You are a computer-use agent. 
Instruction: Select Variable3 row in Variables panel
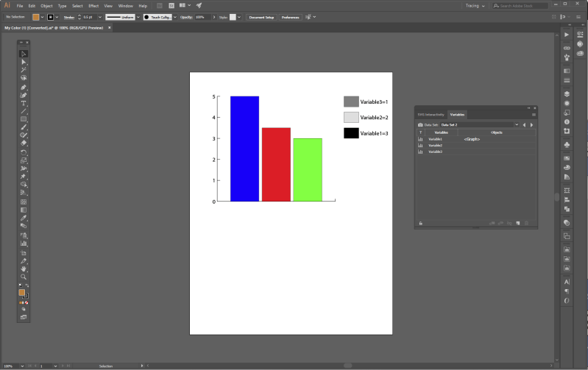[x=476, y=152]
